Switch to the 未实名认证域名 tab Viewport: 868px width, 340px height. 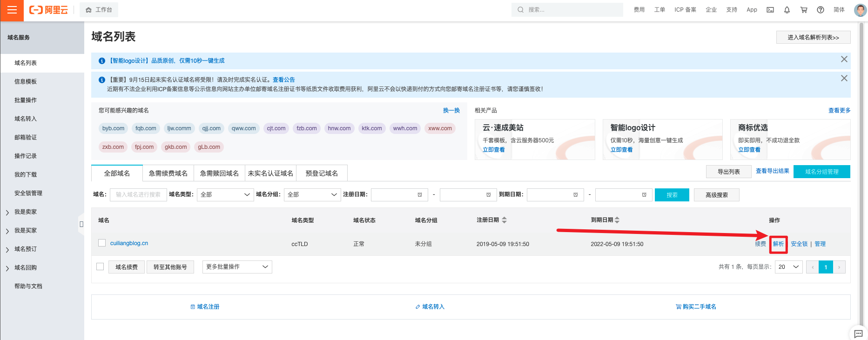pyautogui.click(x=270, y=173)
